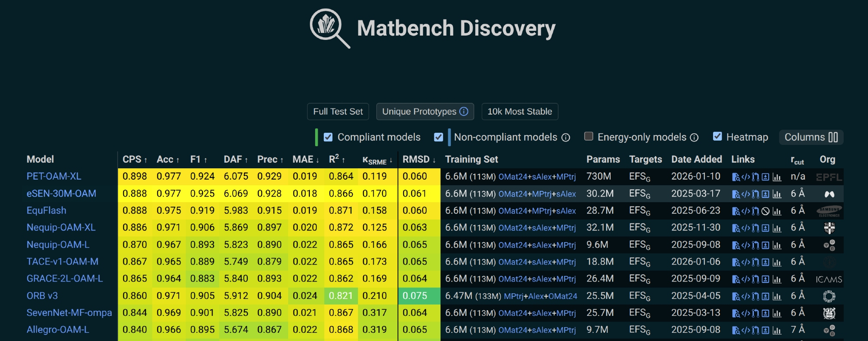Enable the Energy-only models checkbox

click(589, 137)
